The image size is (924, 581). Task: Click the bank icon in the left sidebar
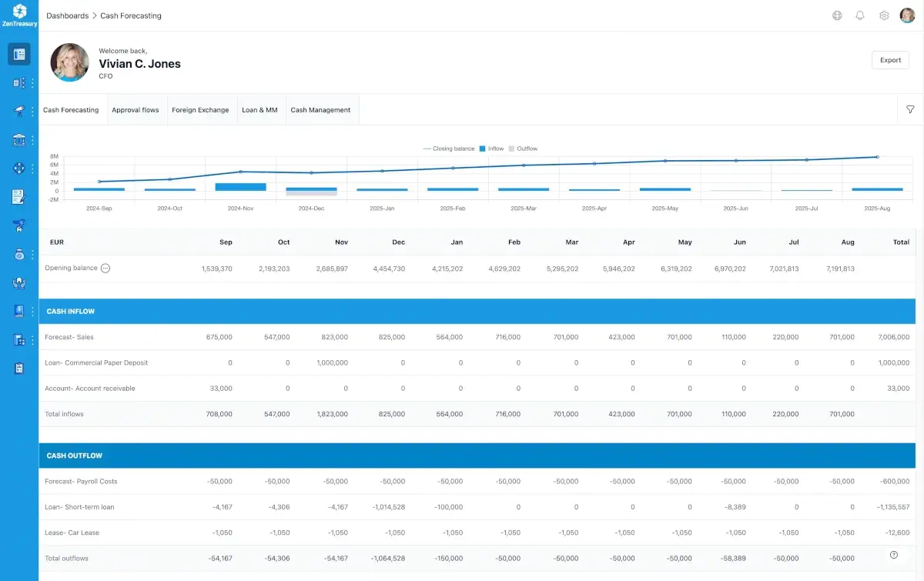(18, 139)
